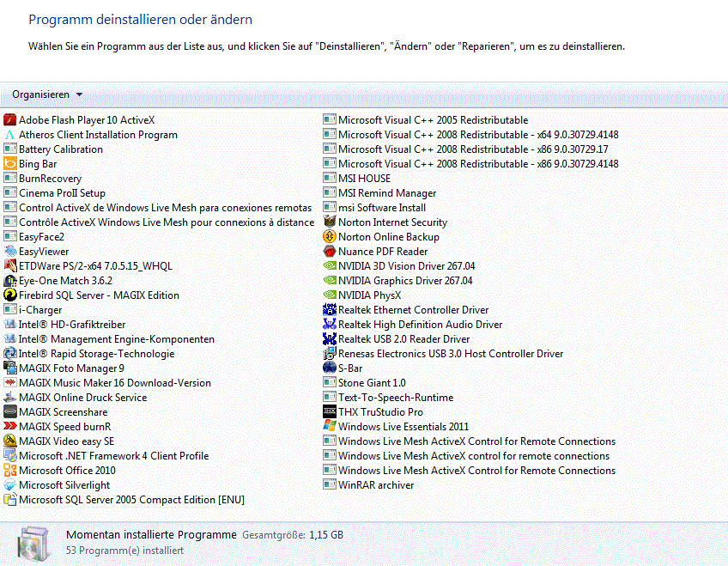Click the Intel Rapid Storage-Technologie icon

(x=9, y=354)
